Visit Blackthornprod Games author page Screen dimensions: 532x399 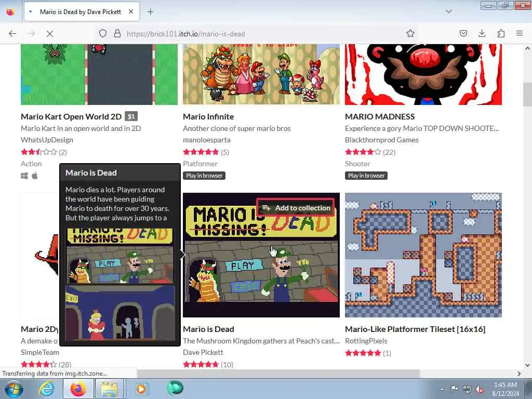tap(382, 140)
